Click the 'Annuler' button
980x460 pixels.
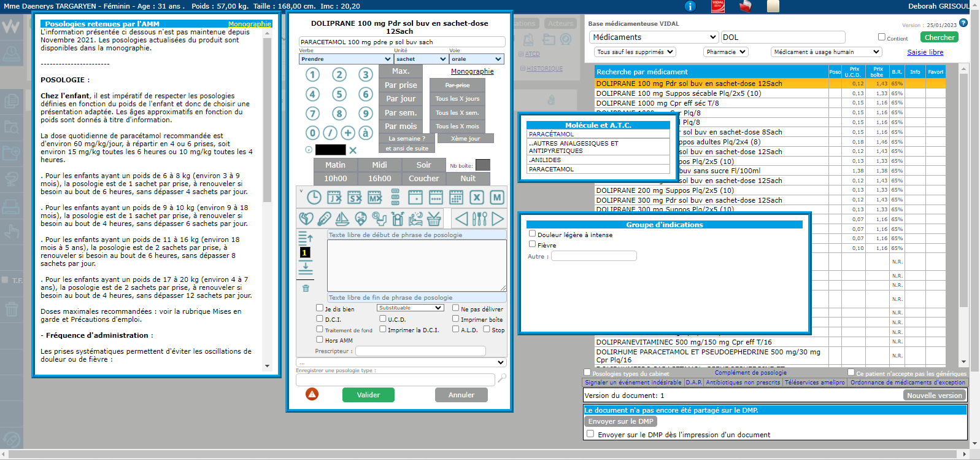(x=461, y=395)
